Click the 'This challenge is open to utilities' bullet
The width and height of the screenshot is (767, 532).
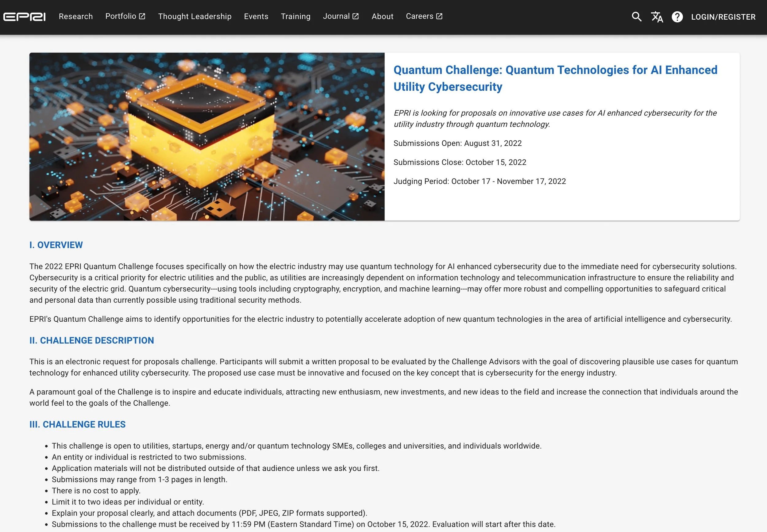pyautogui.click(x=296, y=446)
